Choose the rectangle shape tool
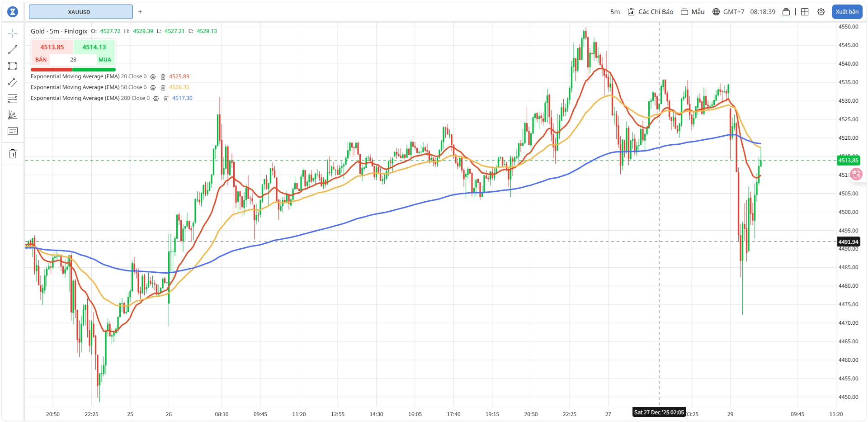Screen dimensions: 868x422 pyautogui.click(x=13, y=66)
